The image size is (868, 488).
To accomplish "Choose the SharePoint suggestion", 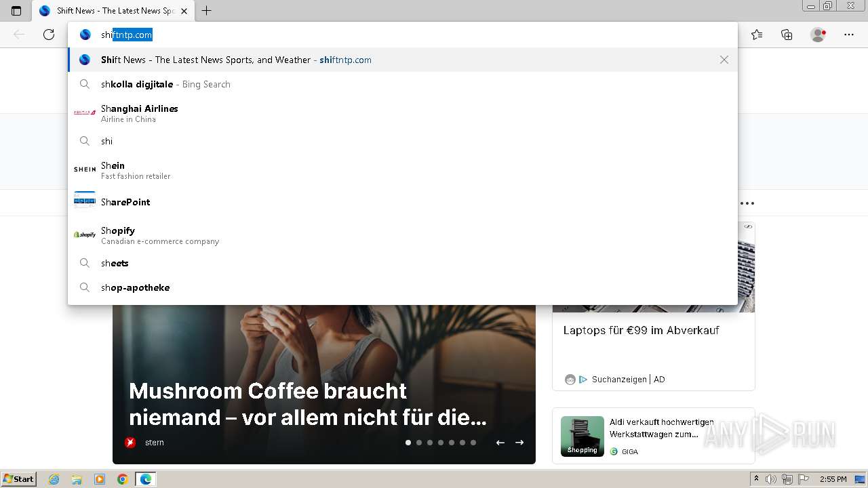I will tap(403, 202).
